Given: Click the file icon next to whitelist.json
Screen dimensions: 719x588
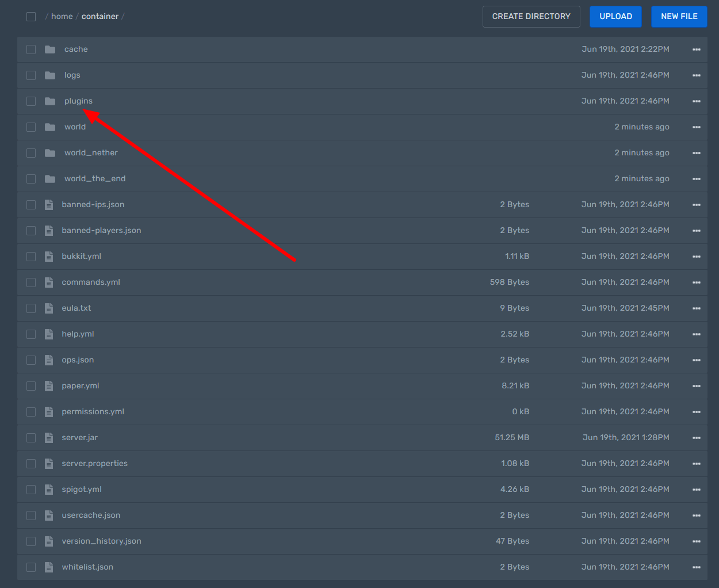Looking at the screenshot, I should coord(49,567).
